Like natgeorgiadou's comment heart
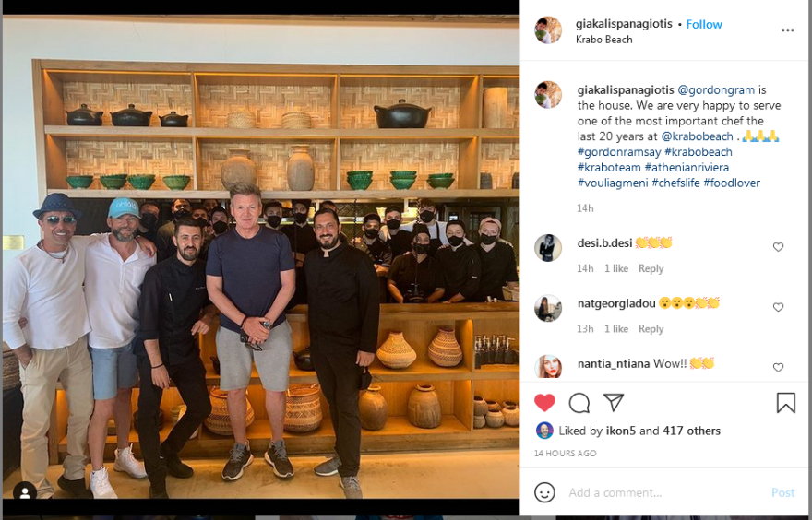Screen dimensions: 812x520 pos(778,307)
